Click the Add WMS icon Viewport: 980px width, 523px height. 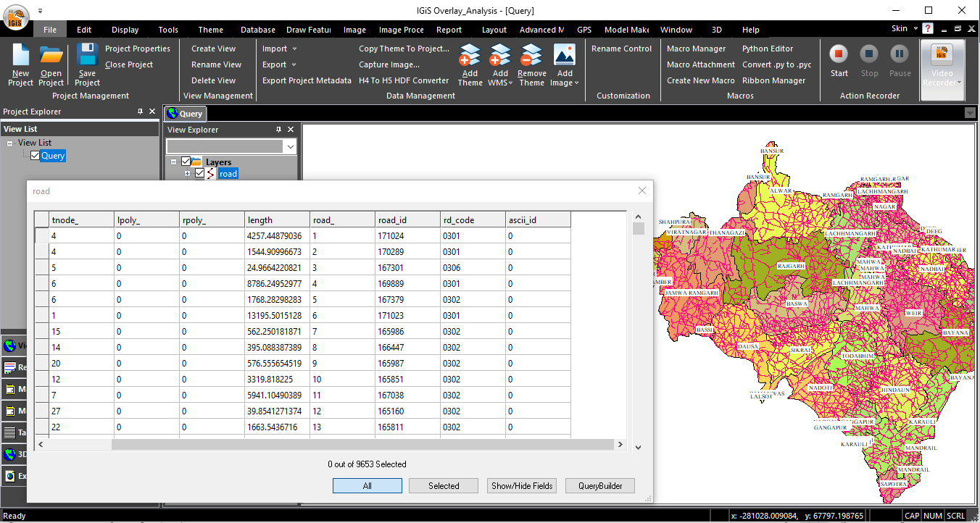click(500, 56)
